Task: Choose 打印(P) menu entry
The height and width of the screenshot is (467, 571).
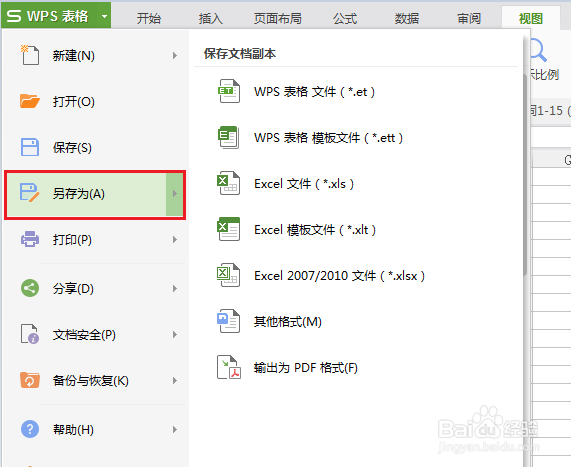Action: [95, 239]
